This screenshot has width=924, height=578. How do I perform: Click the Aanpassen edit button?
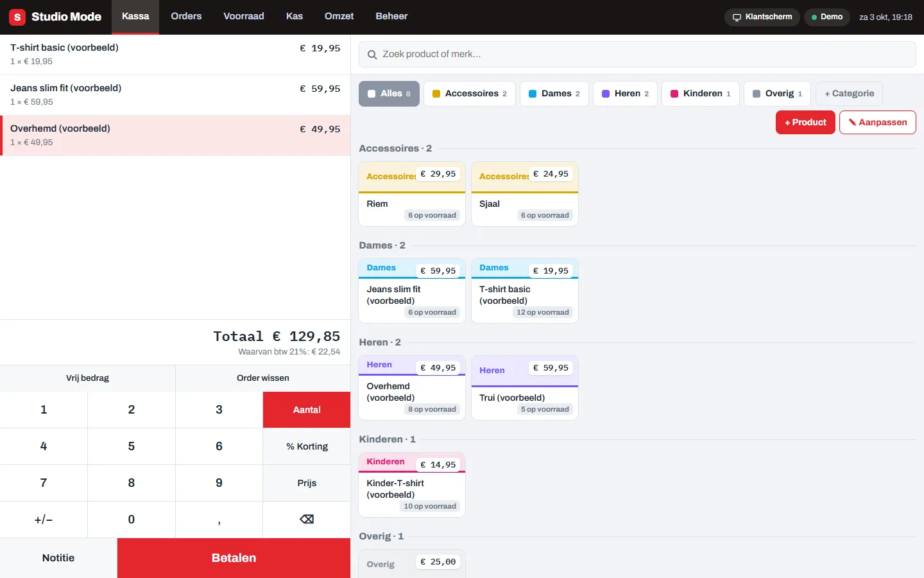(878, 123)
